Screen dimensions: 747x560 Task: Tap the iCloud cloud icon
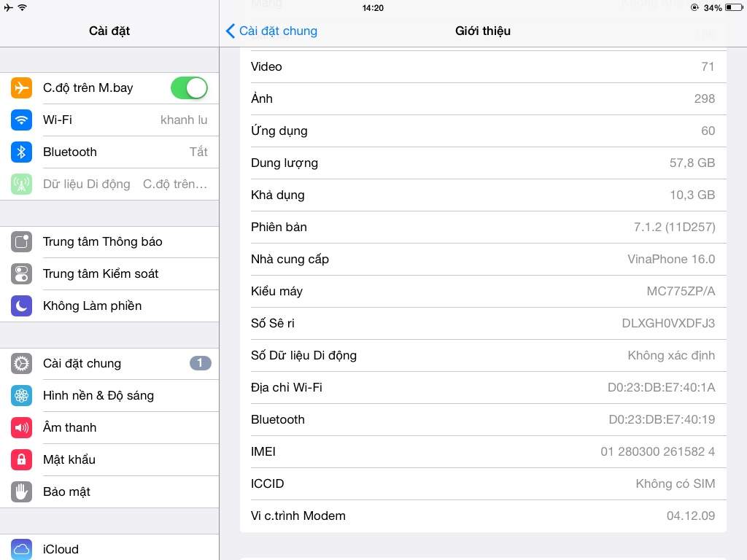pos(21,549)
